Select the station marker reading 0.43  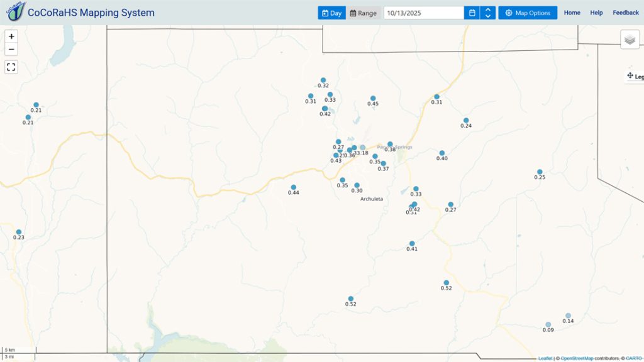[336, 156]
